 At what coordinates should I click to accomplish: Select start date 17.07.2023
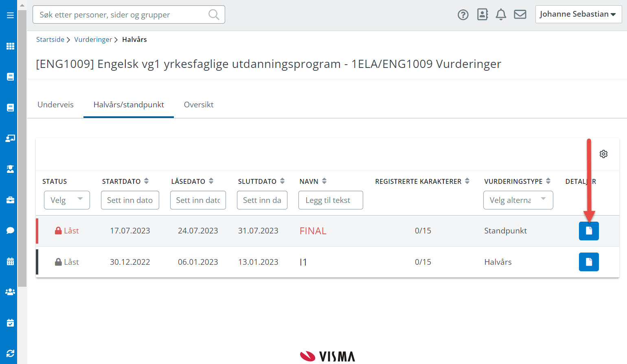click(130, 231)
